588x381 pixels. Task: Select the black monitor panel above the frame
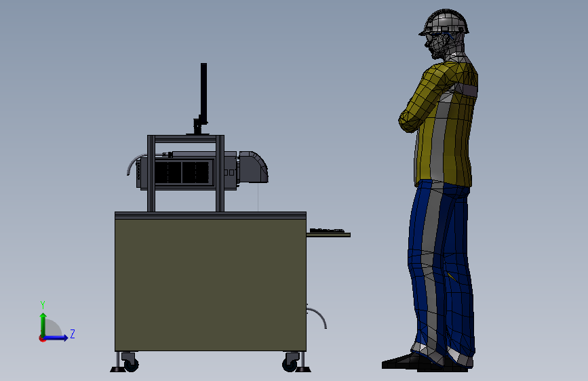pyautogui.click(x=203, y=92)
